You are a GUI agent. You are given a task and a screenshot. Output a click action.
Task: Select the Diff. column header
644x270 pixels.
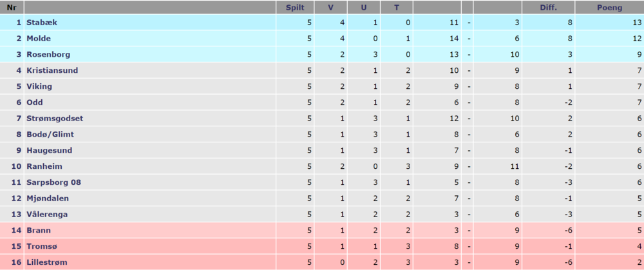coord(548,8)
